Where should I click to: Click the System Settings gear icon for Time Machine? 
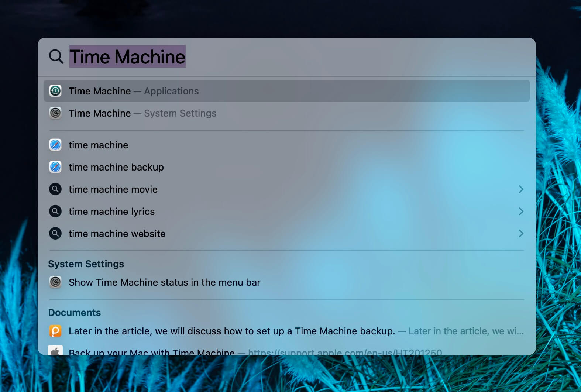(55, 113)
